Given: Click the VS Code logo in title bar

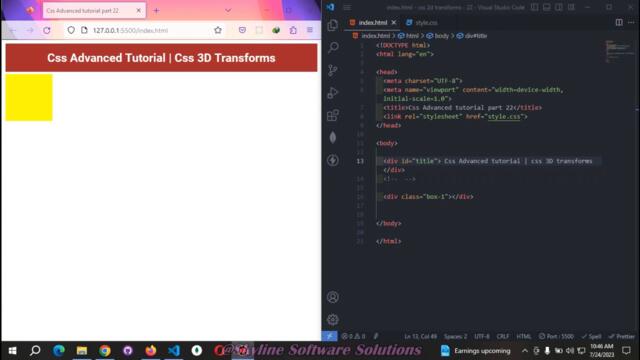Looking at the screenshot, I should pos(330,7).
